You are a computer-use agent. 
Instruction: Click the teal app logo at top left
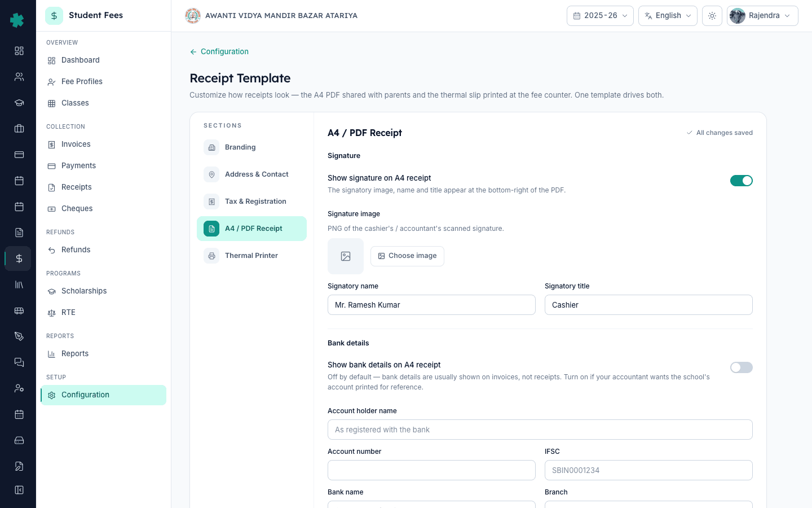pos(17,20)
